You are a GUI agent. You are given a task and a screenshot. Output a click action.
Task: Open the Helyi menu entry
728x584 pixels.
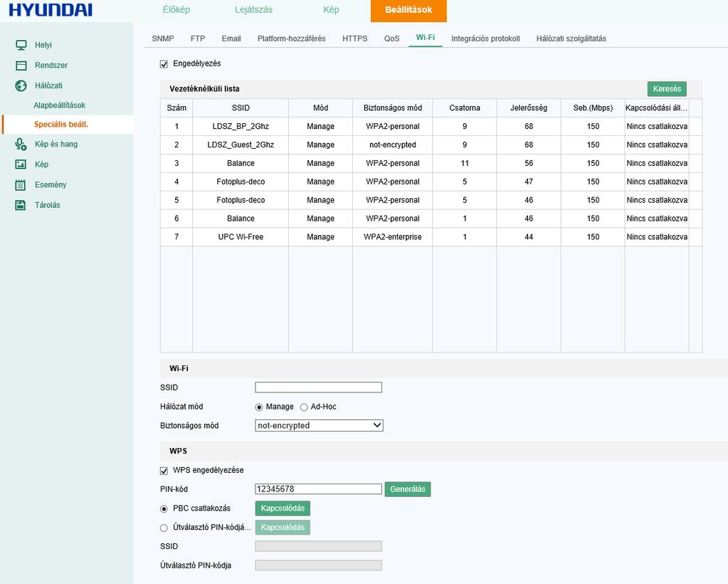[43, 45]
